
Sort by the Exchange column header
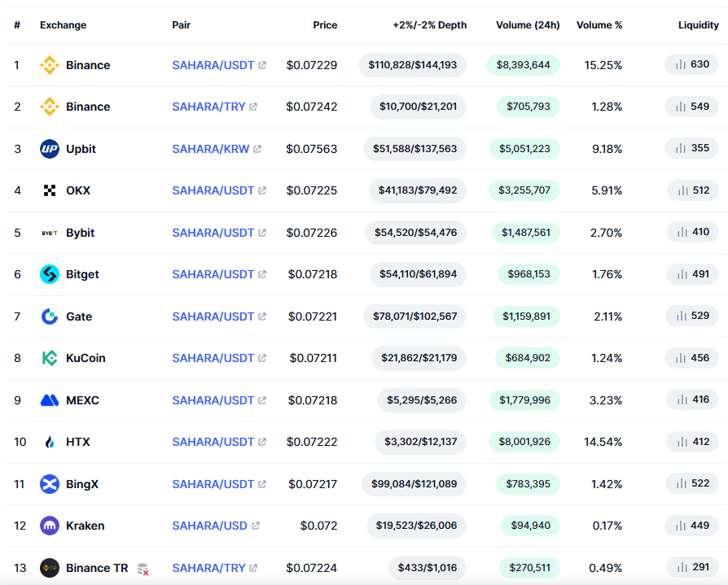coord(64,25)
